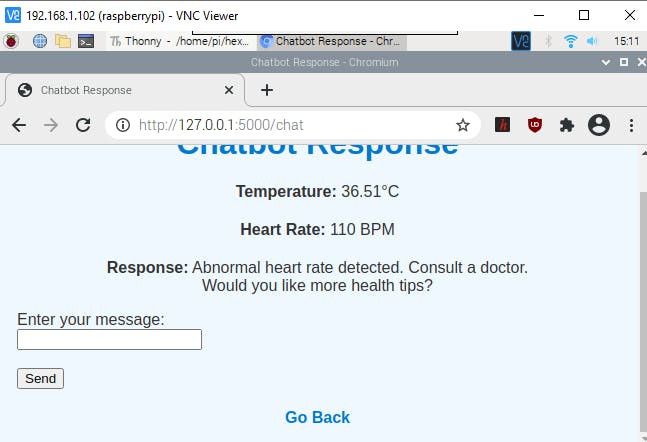Click the volume speaker icon in the tray
This screenshot has height=442, width=647.
tap(592, 41)
